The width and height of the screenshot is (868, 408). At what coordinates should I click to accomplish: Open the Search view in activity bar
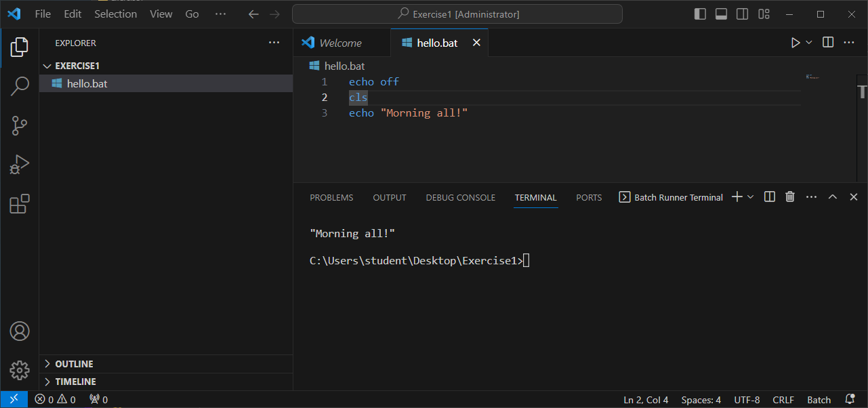pos(20,86)
